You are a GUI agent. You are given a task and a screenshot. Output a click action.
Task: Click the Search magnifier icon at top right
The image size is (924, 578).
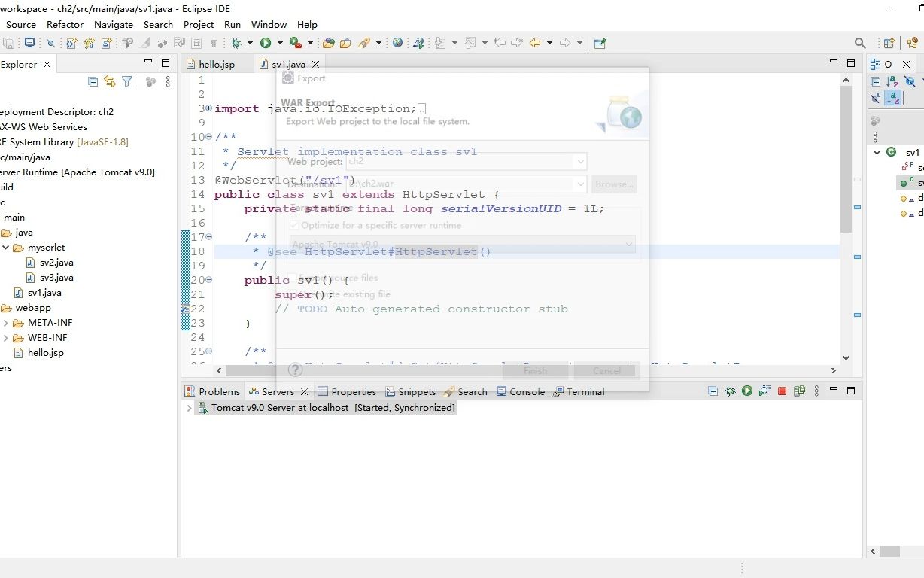(860, 44)
